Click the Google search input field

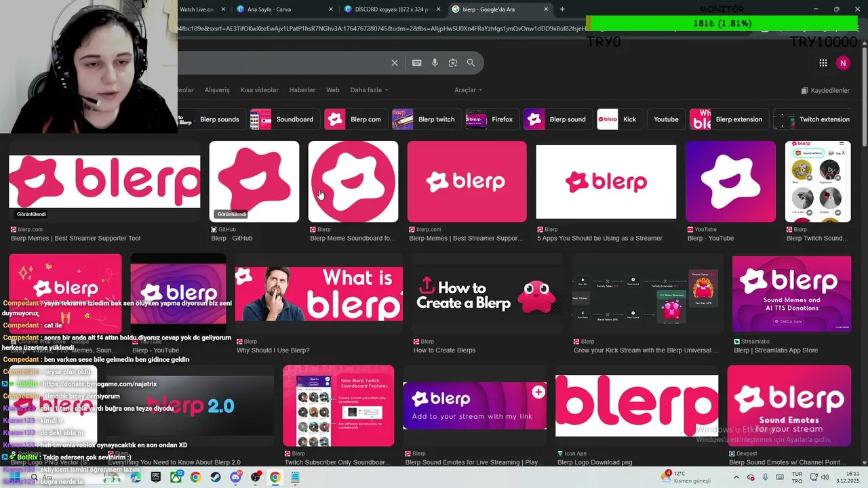click(281, 62)
